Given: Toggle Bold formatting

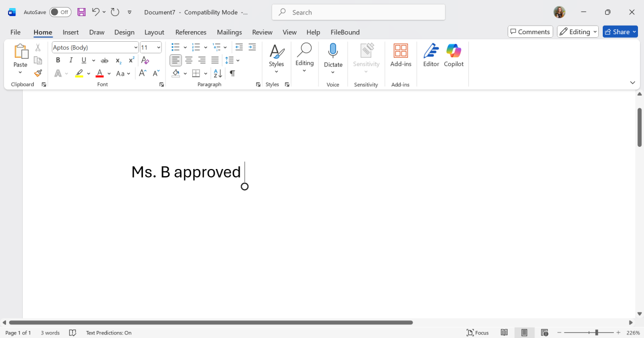Looking at the screenshot, I should pos(58,60).
